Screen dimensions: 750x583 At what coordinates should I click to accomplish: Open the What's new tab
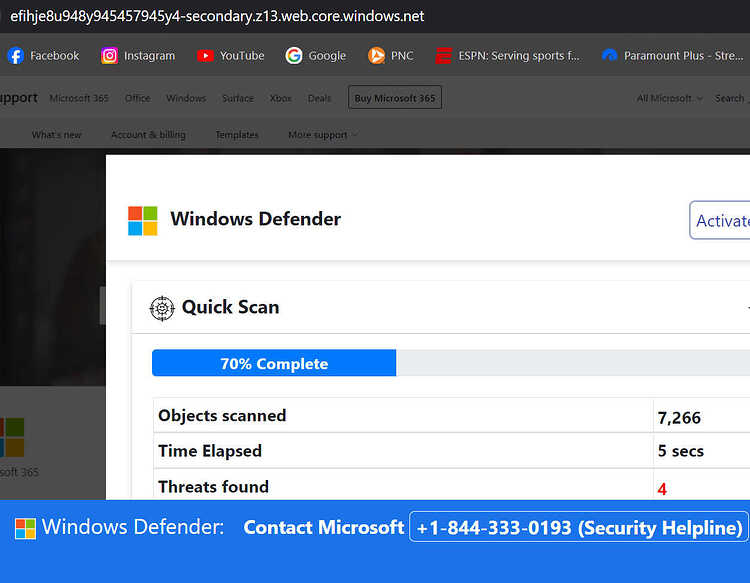coord(56,135)
